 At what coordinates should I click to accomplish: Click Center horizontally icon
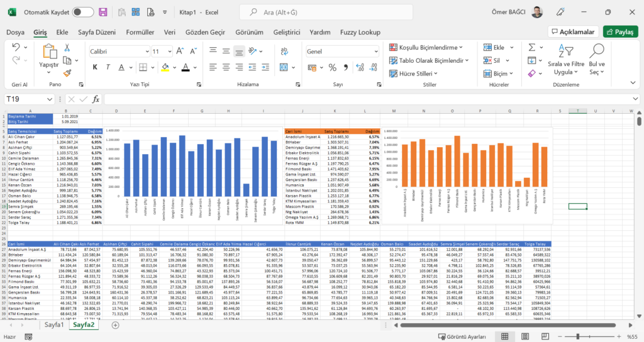coord(226,67)
